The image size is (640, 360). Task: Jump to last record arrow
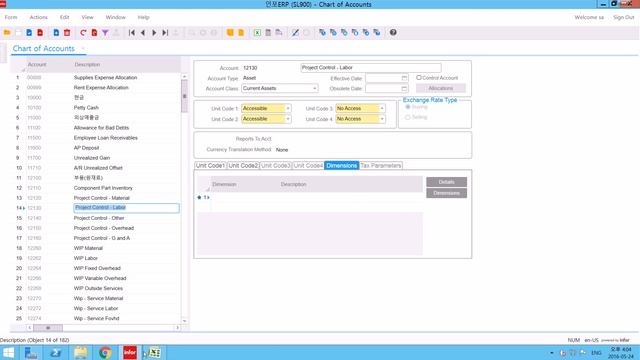165,33
